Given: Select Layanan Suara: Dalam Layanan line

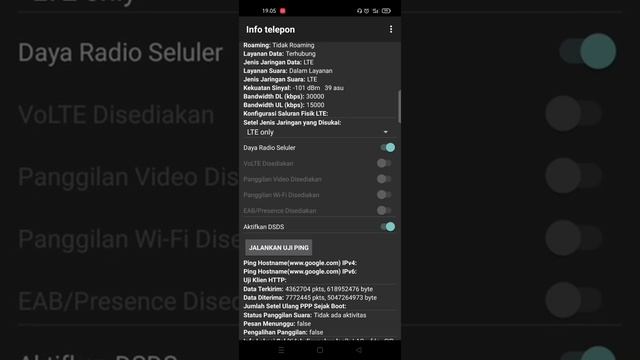Looking at the screenshot, I should (288, 71).
